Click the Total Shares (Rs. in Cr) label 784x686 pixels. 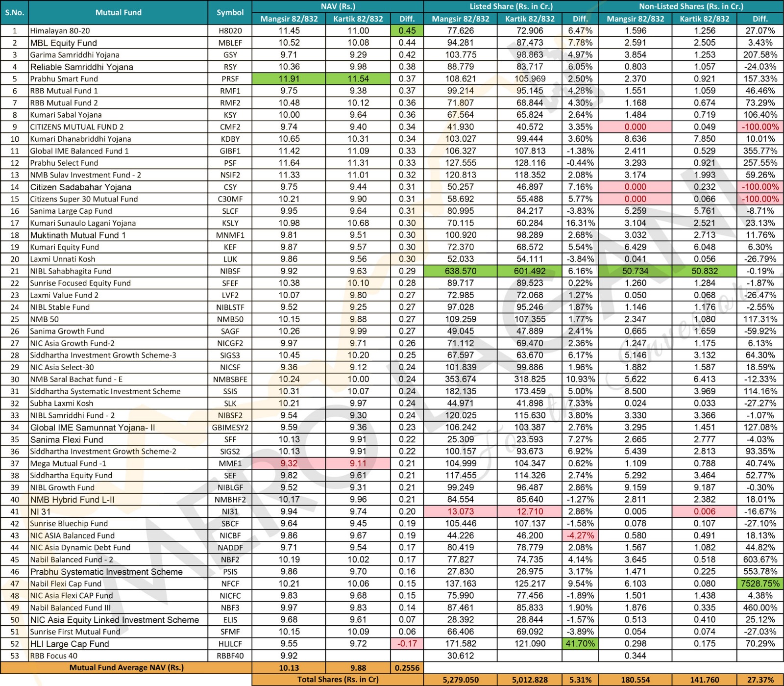point(338,680)
